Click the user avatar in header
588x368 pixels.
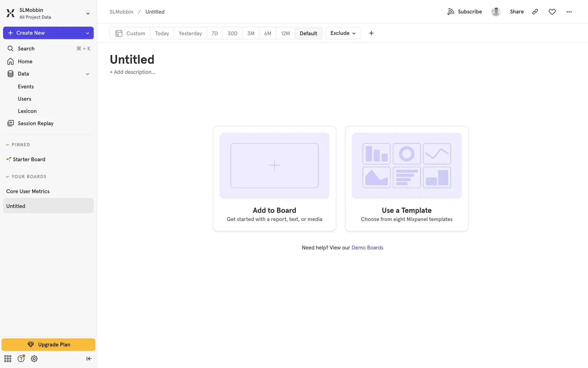[x=496, y=12]
